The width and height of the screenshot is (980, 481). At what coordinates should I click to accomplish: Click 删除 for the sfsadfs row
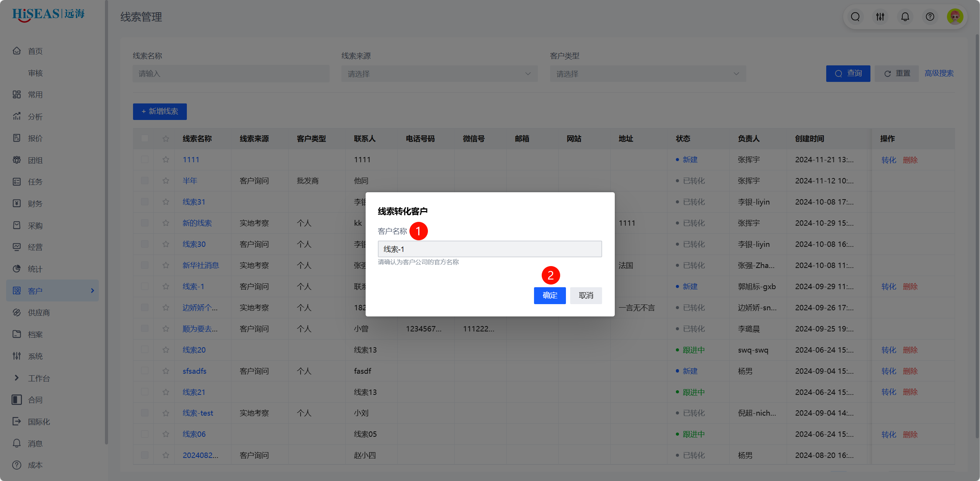910,371
